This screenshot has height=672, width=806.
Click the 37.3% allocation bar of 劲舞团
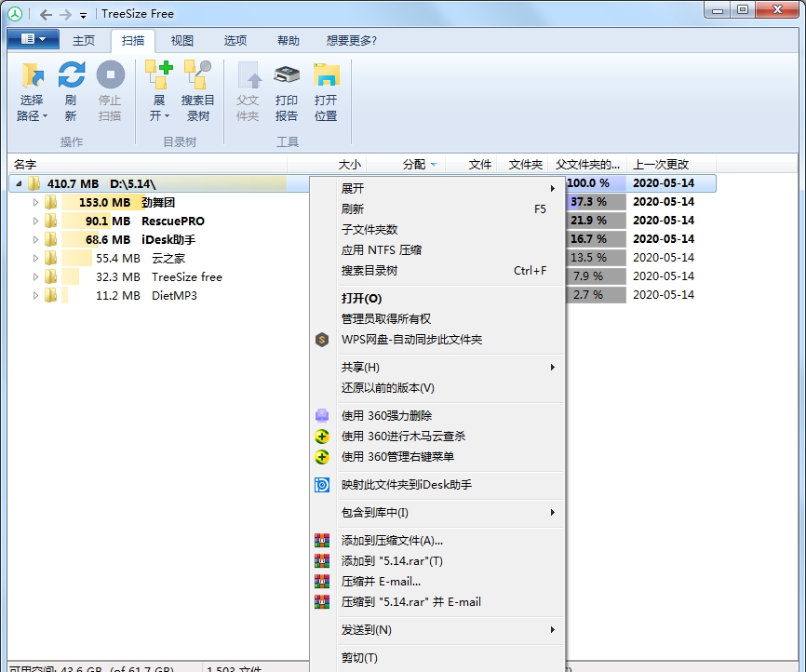tap(596, 202)
